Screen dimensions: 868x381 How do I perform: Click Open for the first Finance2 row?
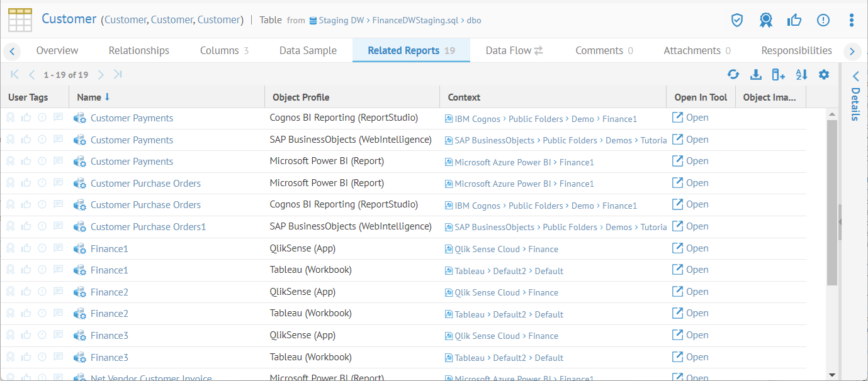pos(690,292)
